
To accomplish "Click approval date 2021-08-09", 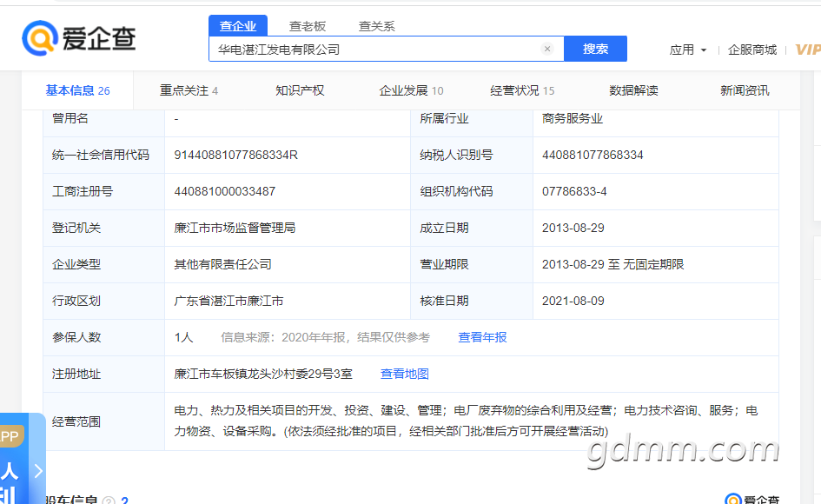I will (x=573, y=302).
